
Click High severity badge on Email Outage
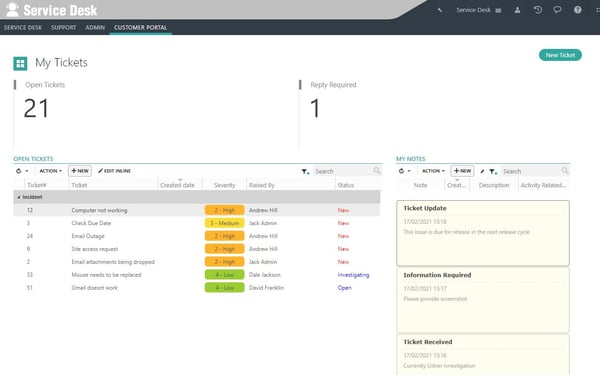pyautogui.click(x=225, y=236)
